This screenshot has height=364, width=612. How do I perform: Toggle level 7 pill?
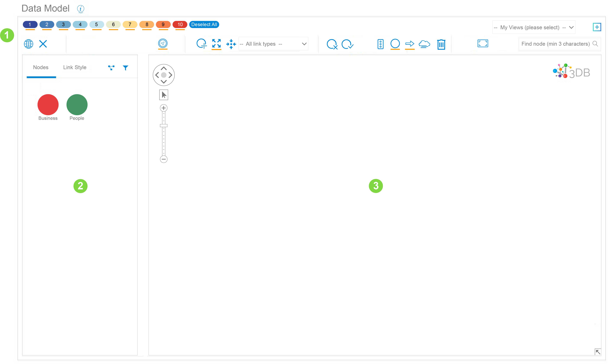pos(130,25)
